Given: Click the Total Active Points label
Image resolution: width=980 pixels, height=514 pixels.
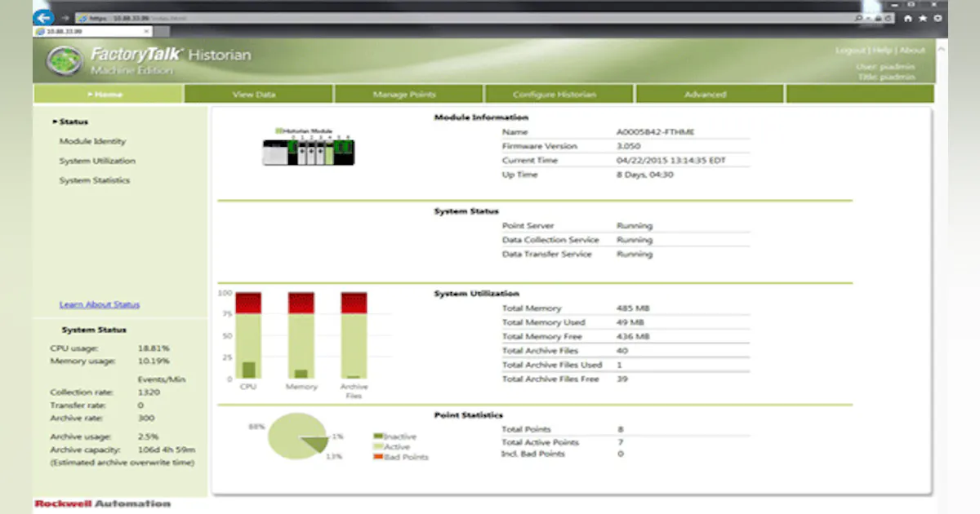Looking at the screenshot, I should [541, 443].
